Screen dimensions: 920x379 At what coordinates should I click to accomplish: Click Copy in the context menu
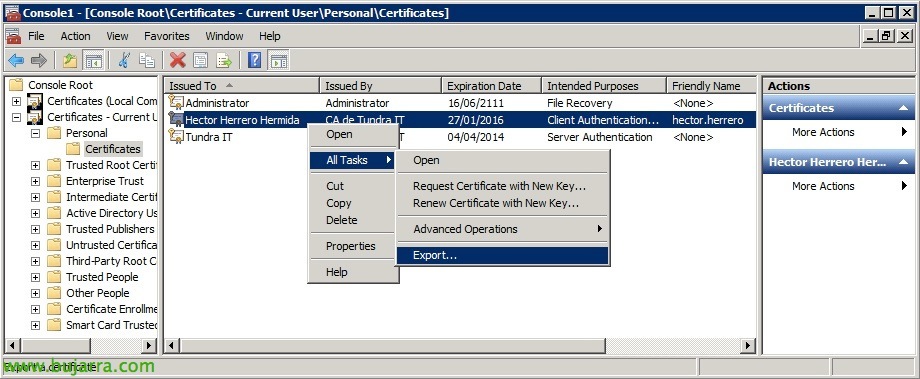(x=353, y=203)
